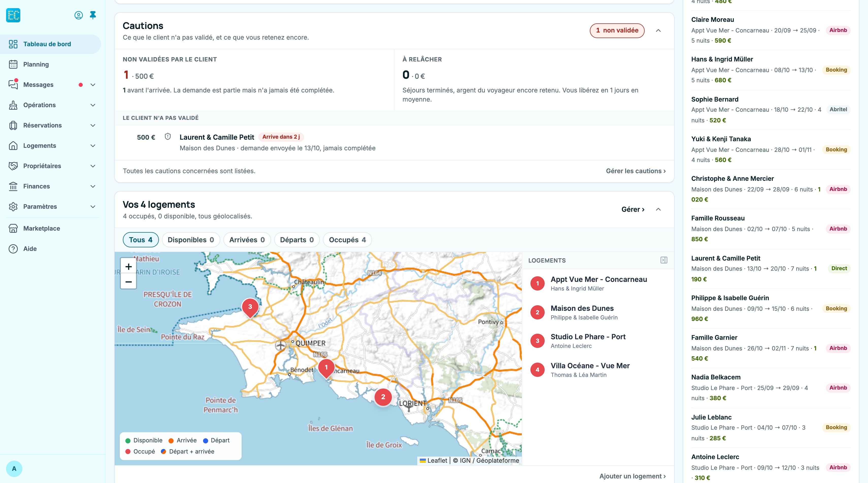This screenshot has height=483, width=868.
Task: Click map marker 2 near Lorient
Action: (x=383, y=397)
